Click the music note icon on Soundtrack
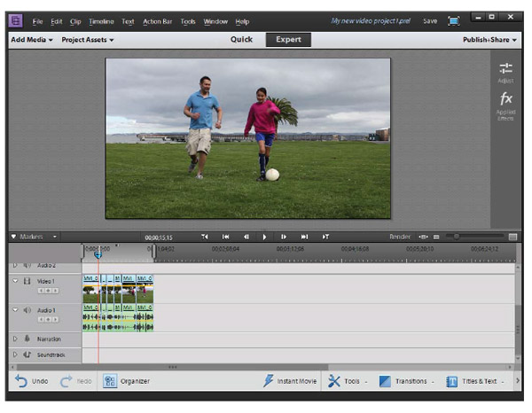The height and width of the screenshot is (413, 532). pos(27,355)
